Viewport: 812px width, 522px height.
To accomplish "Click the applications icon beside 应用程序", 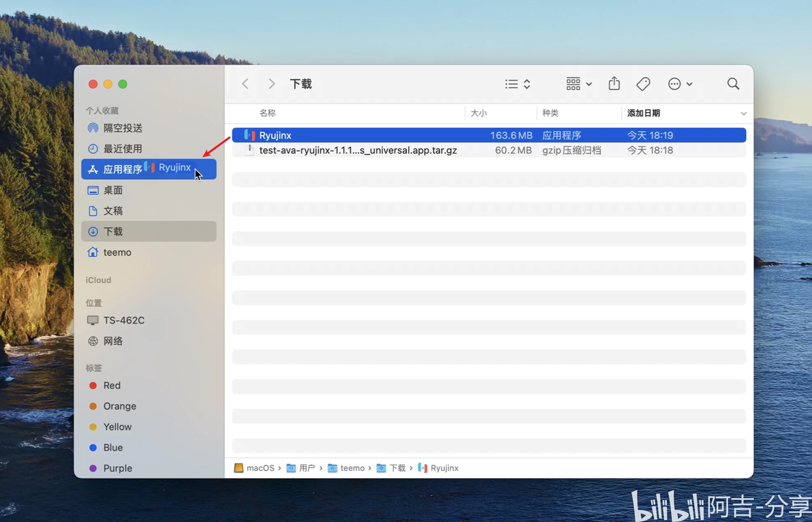I will click(93, 169).
